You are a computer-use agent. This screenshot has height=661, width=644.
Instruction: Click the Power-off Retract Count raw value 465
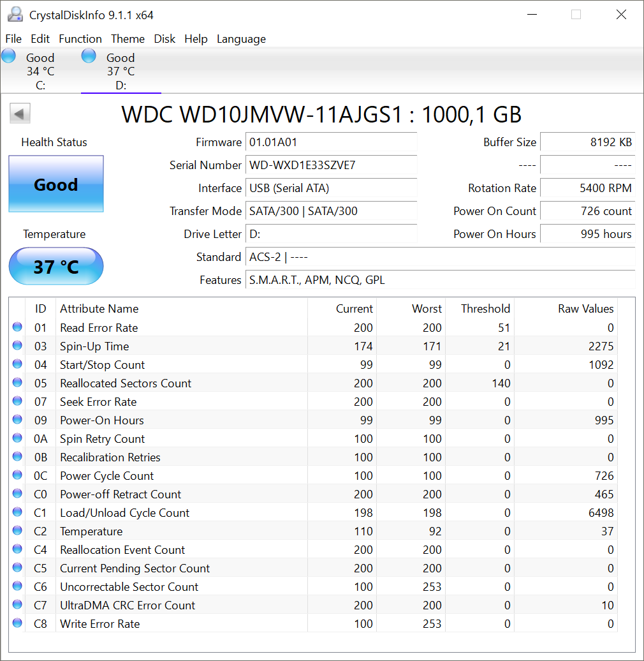click(604, 494)
